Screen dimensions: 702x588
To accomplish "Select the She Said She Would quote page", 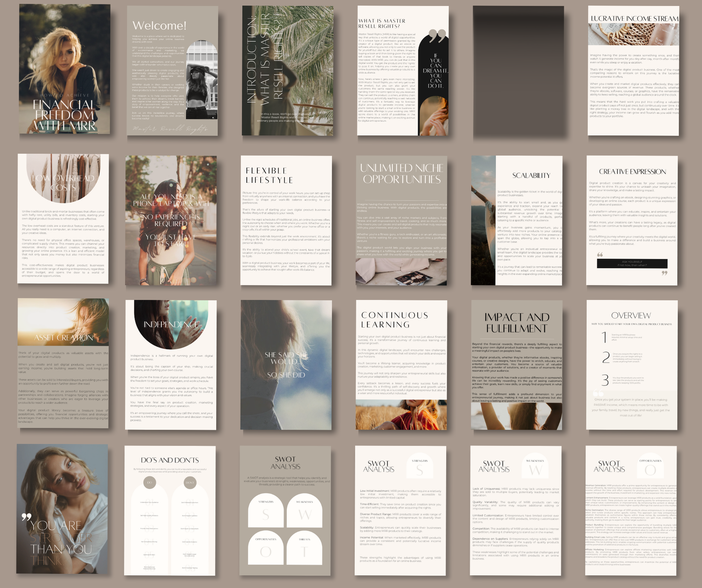I will point(286,365).
